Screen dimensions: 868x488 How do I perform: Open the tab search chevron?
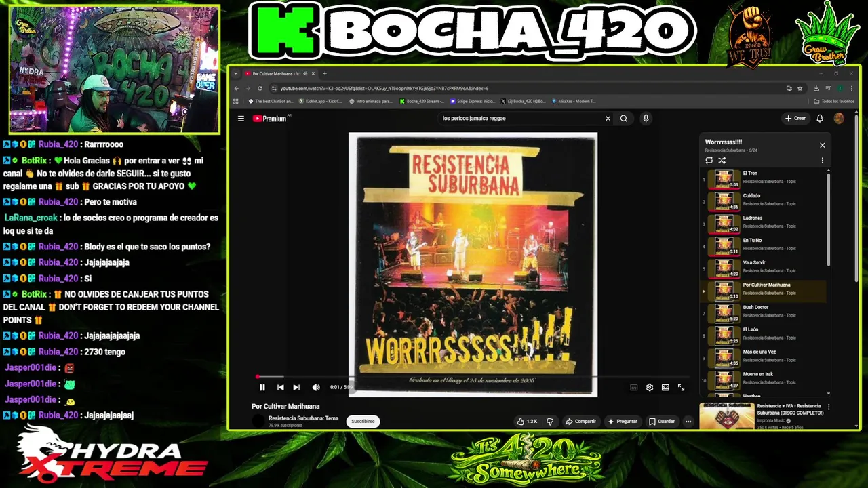236,73
